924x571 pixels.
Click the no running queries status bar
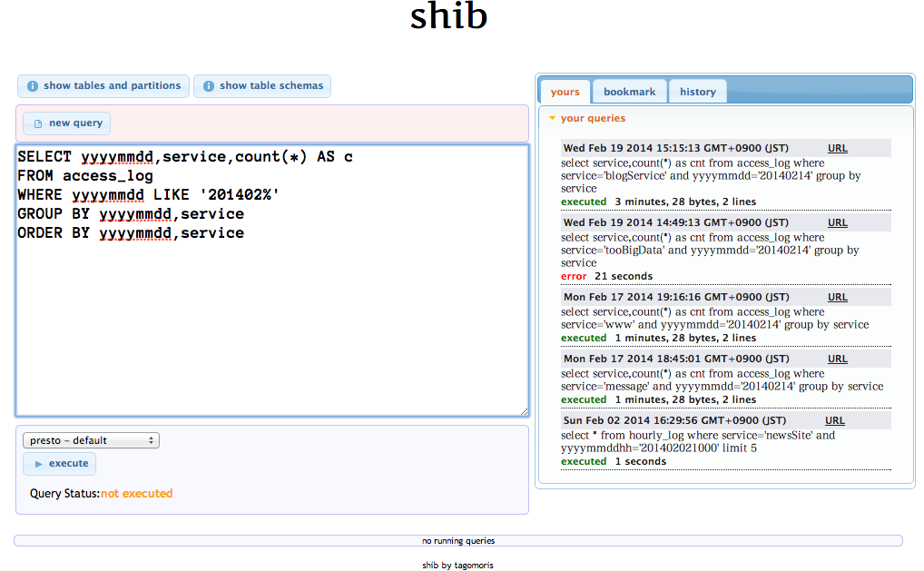point(457,541)
